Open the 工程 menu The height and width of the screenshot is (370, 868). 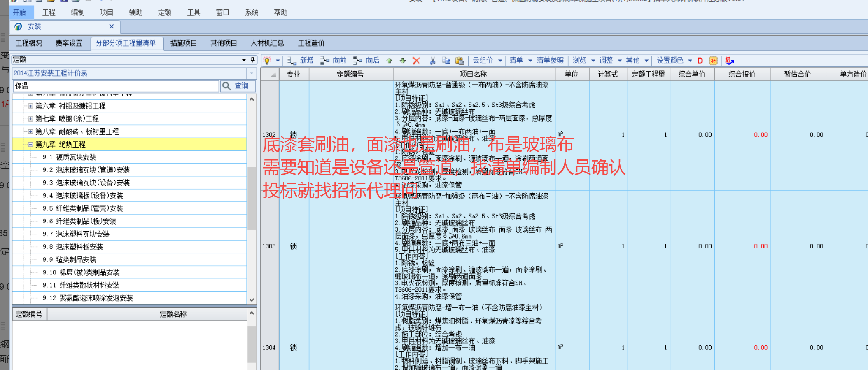[x=49, y=12]
